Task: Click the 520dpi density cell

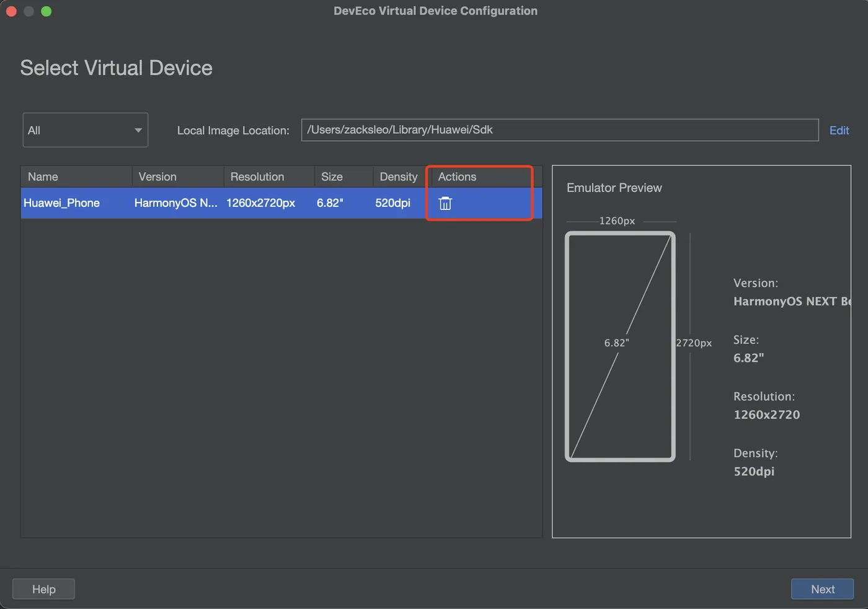Action: [392, 203]
